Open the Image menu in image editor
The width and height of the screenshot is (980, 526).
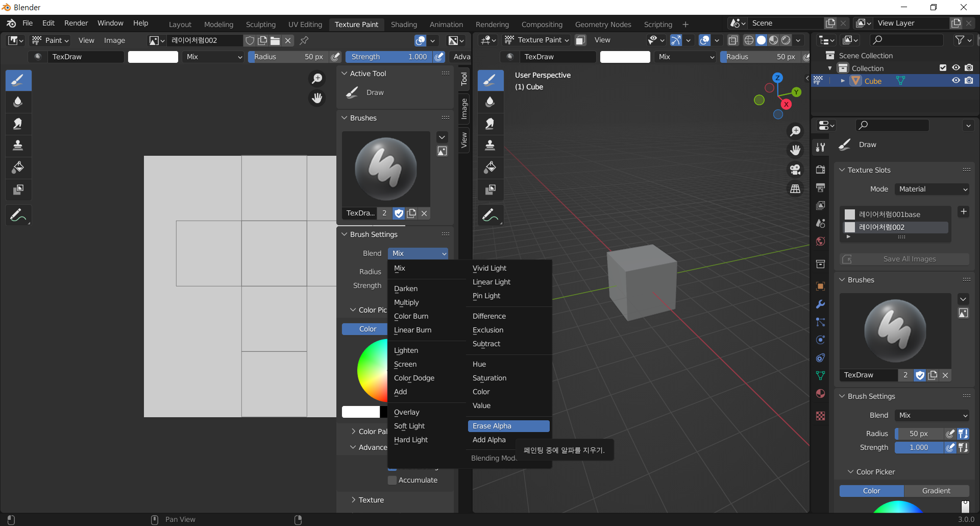pos(114,40)
